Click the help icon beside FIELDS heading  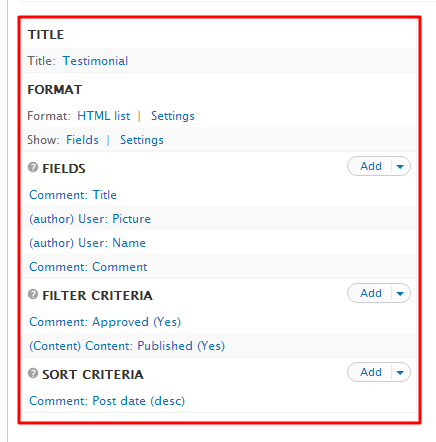point(33,167)
